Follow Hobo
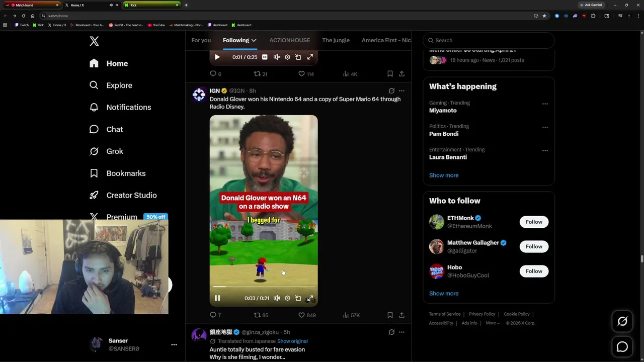 click(534, 271)
